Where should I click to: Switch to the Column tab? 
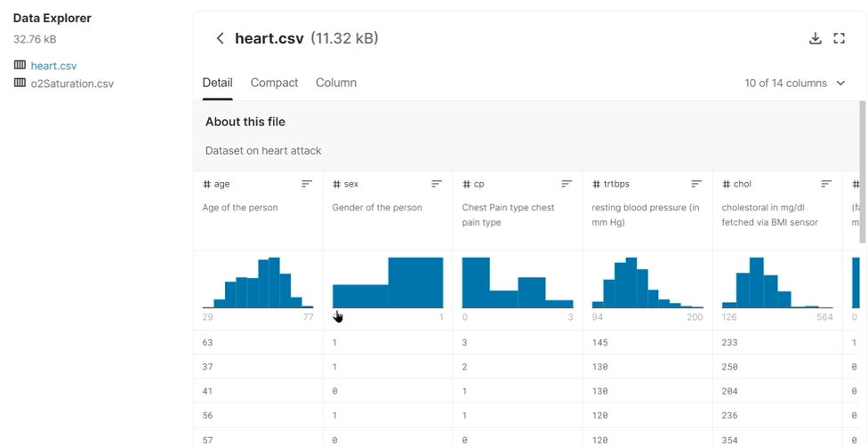point(336,83)
